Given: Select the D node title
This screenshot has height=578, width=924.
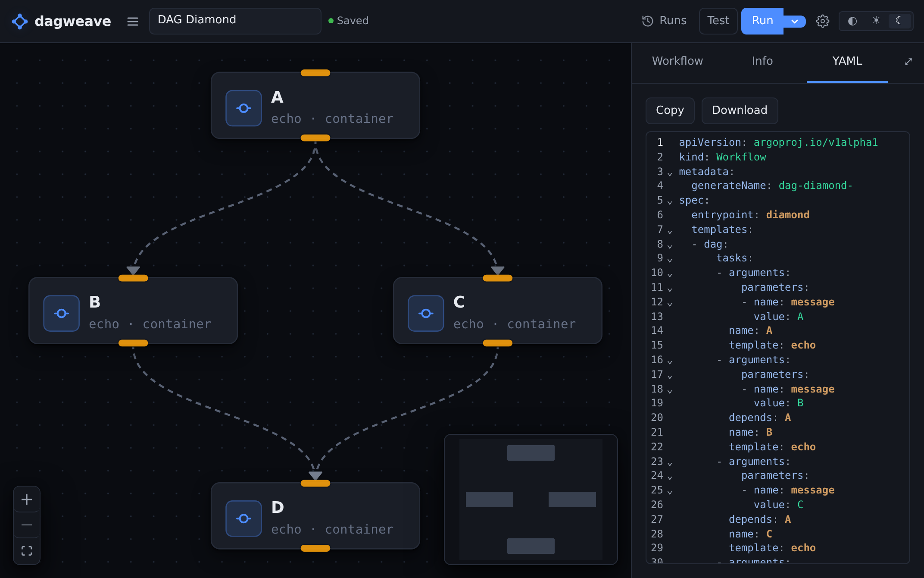Looking at the screenshot, I should pyautogui.click(x=278, y=507).
